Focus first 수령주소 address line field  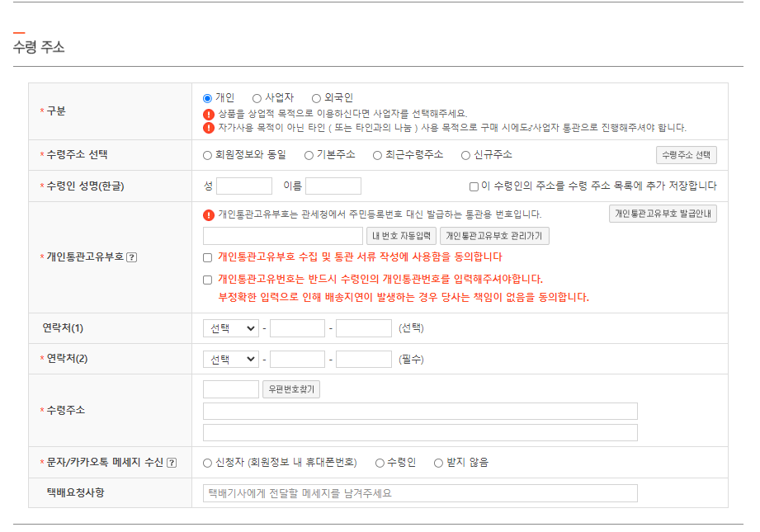tap(420, 412)
